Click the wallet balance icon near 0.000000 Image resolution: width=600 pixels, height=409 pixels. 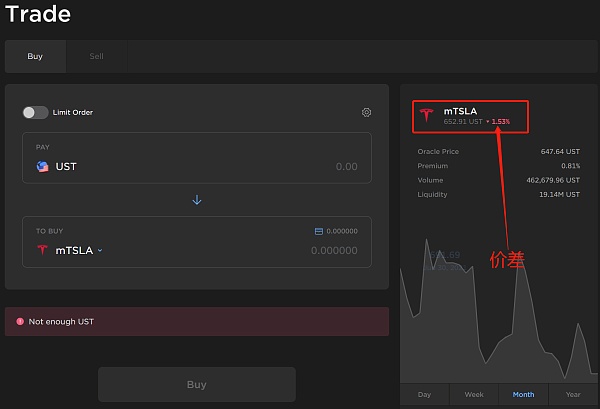coord(318,231)
